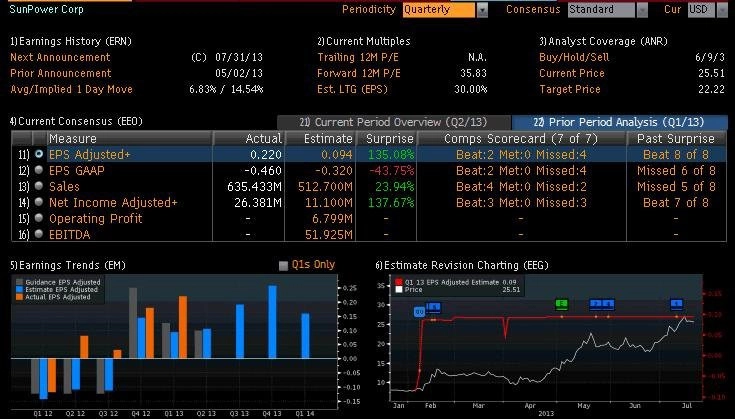This screenshot has width=735, height=419.
Task: Click the 35.83 forward P/E value
Action: click(x=473, y=73)
